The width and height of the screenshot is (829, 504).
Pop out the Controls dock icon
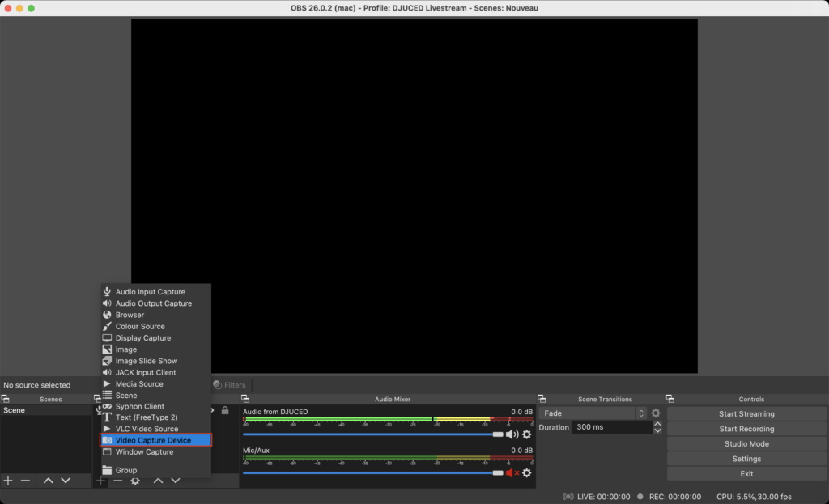tap(670, 399)
